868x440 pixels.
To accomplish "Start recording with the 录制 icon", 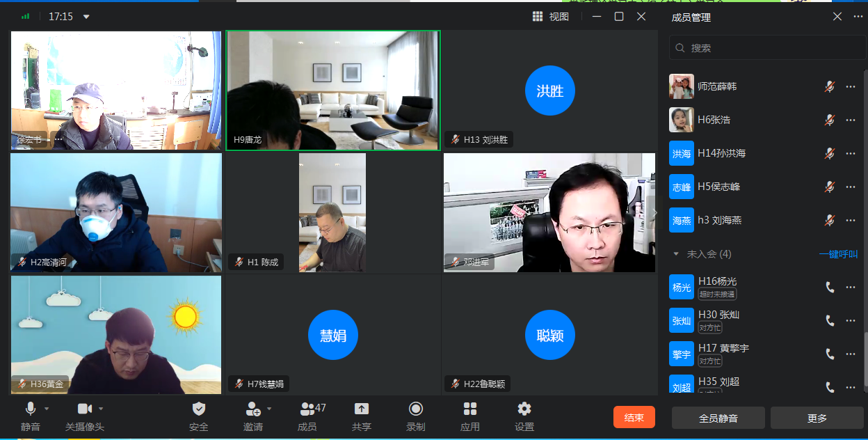I will point(416,409).
